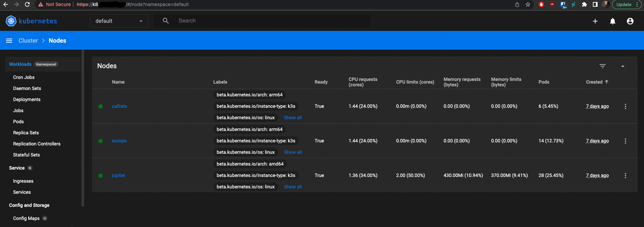644x227 pixels.
Task: Open Jobs in sidebar
Action: tap(18, 110)
